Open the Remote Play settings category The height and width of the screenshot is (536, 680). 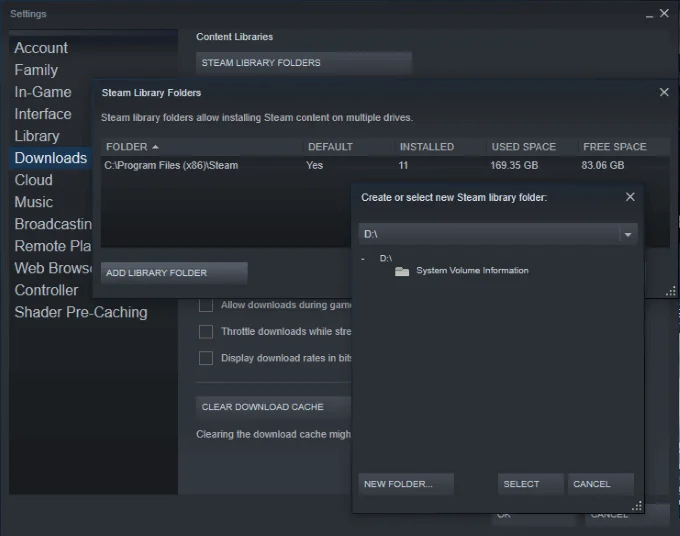tap(52, 246)
